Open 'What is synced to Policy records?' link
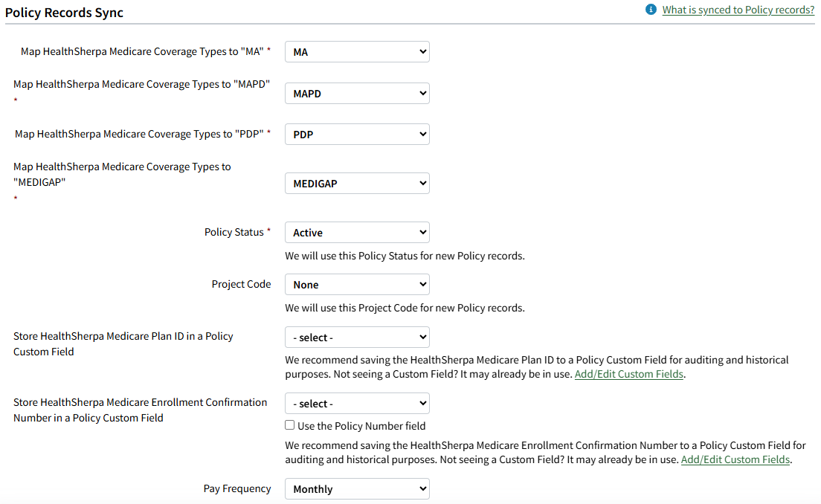The image size is (821, 504). (738, 10)
